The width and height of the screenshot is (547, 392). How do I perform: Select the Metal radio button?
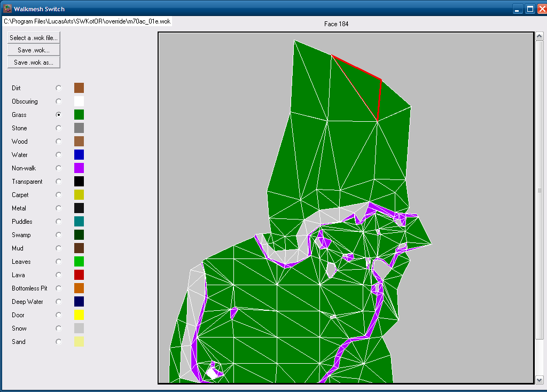click(59, 208)
